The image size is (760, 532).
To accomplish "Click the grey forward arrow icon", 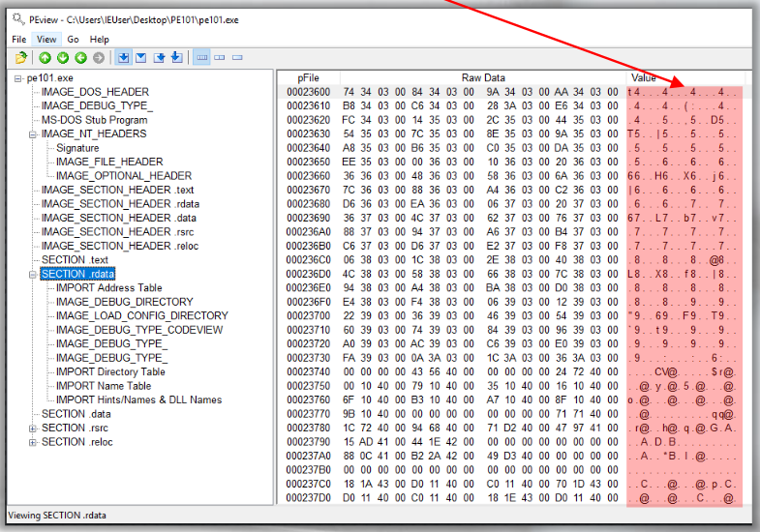I will click(99, 58).
